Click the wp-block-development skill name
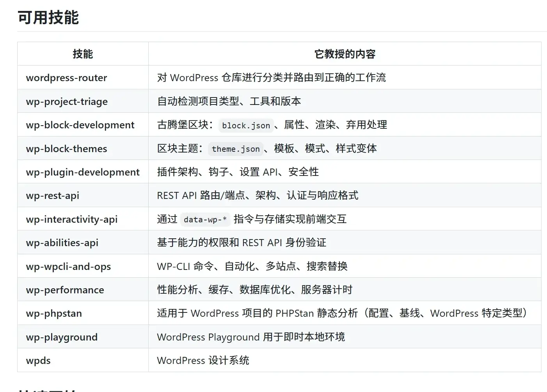Screen dimensions: 547x392 tap(80, 125)
